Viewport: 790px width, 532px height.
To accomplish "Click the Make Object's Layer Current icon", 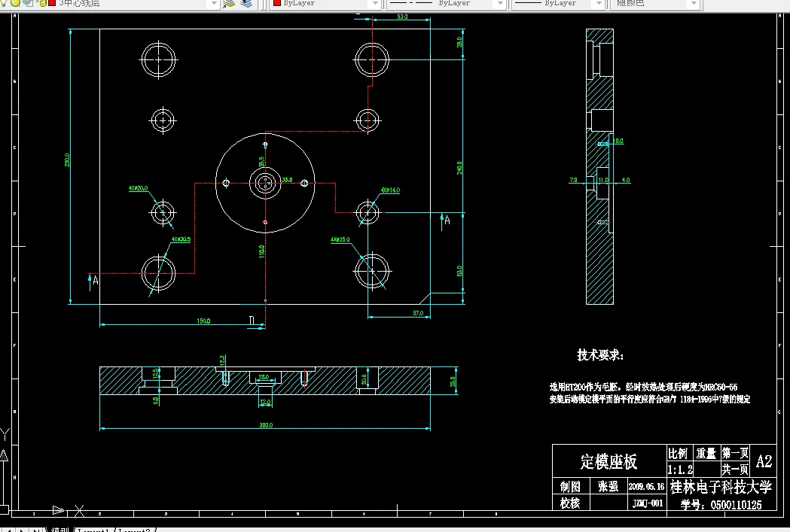I will tap(229, 4).
